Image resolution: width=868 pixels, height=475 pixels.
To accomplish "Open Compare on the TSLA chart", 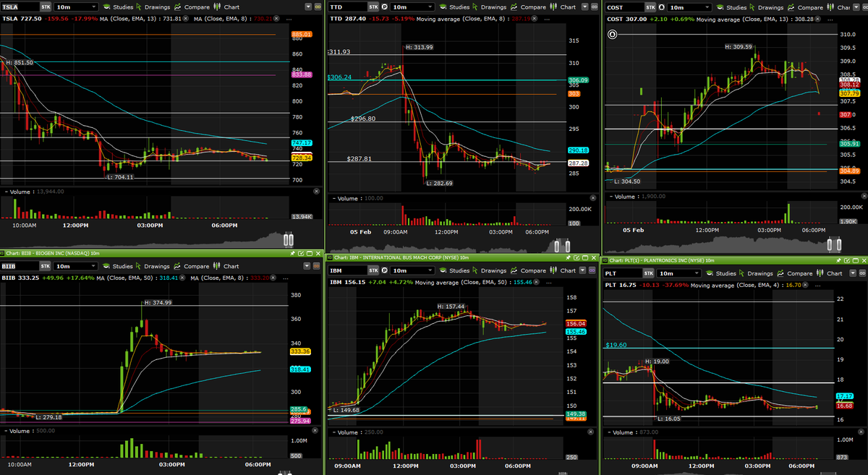I will (x=192, y=7).
